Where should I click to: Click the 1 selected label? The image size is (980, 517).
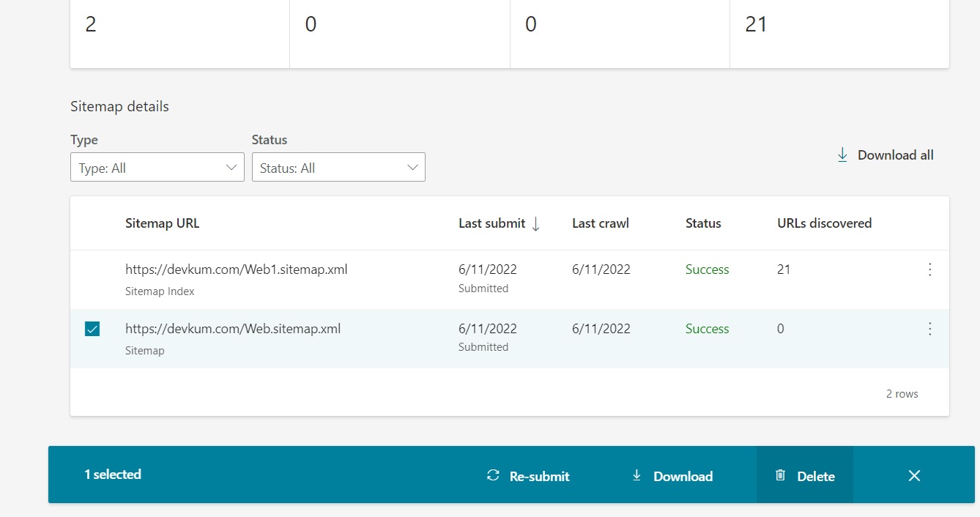113,475
